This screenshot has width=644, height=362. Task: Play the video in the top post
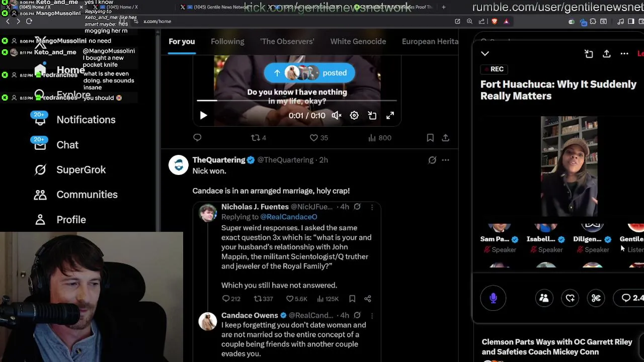(x=203, y=116)
